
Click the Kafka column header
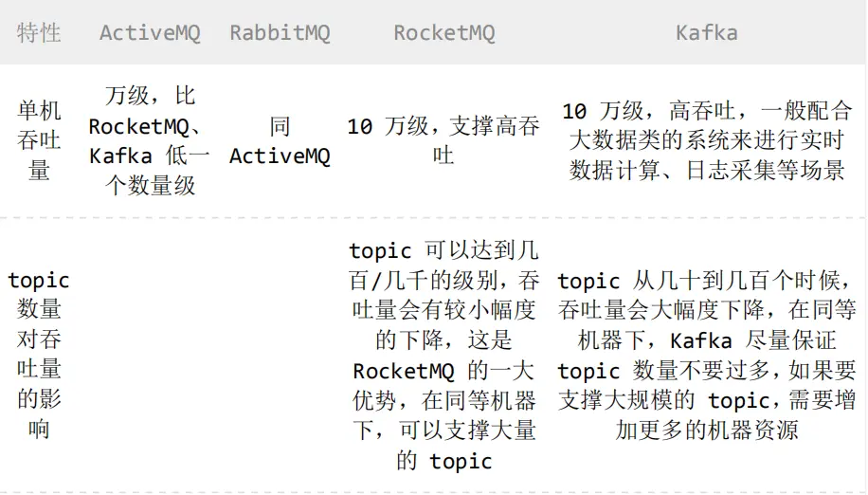click(x=707, y=32)
